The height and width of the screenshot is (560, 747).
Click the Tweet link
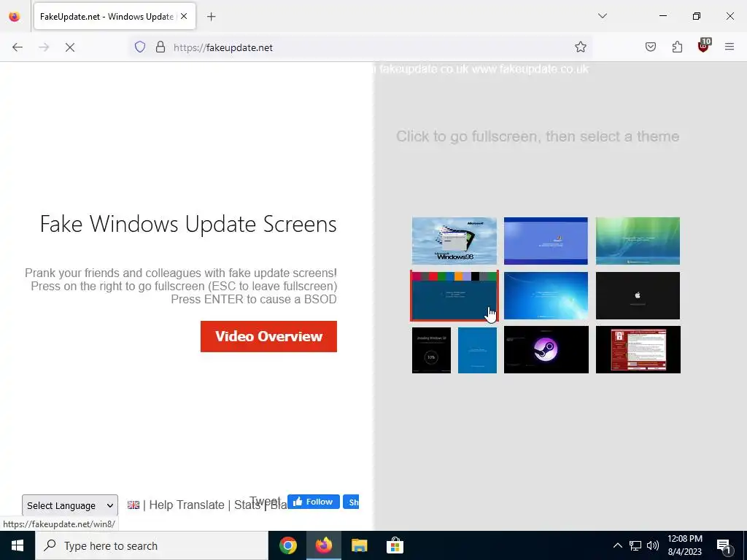coord(266,502)
